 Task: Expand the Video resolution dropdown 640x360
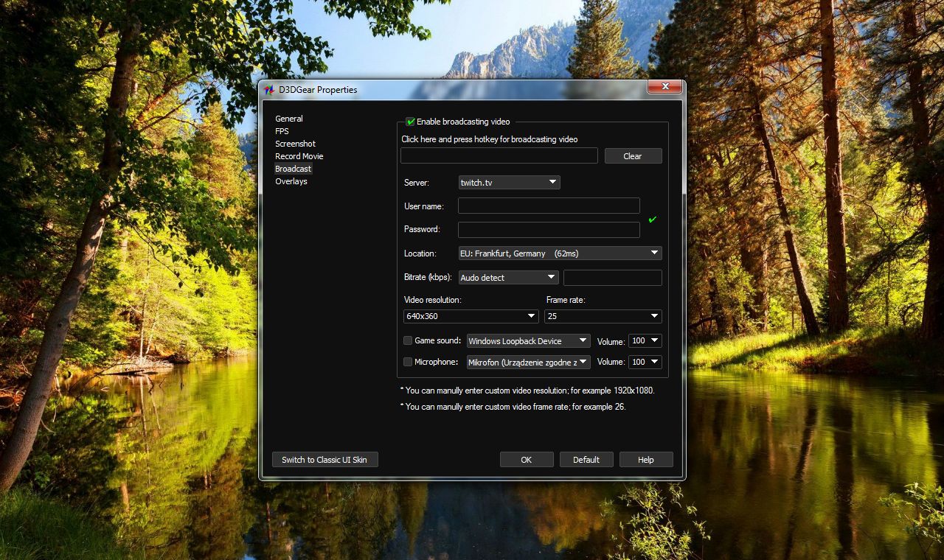[x=471, y=316]
